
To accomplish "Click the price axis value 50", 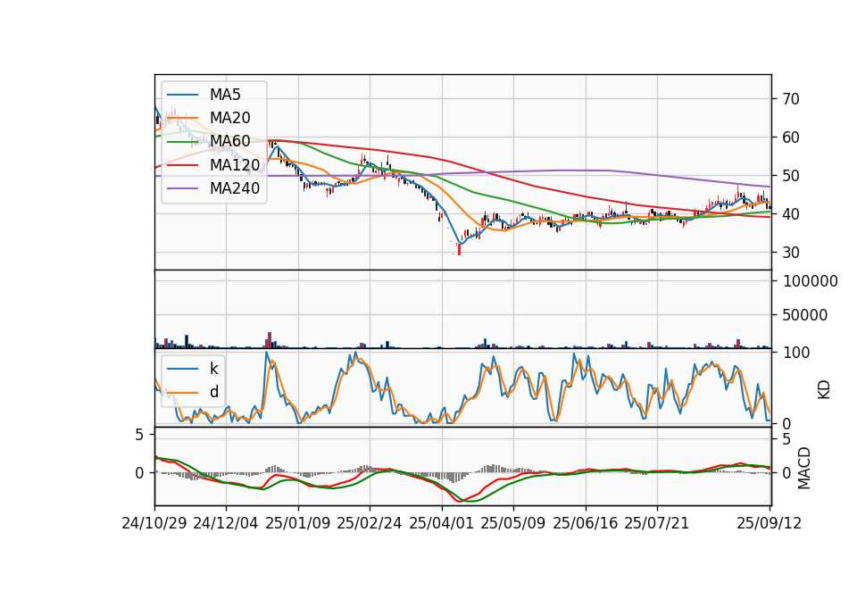I will pos(791,176).
